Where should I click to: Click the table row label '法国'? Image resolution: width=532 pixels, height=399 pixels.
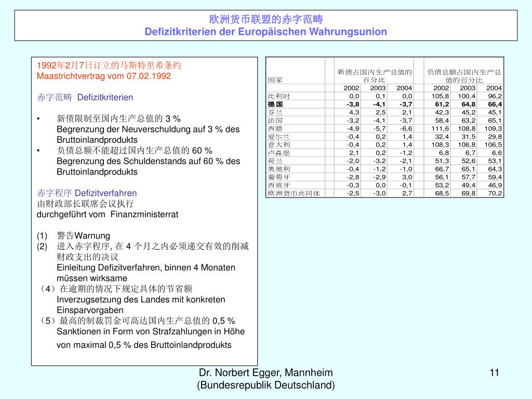click(x=275, y=121)
